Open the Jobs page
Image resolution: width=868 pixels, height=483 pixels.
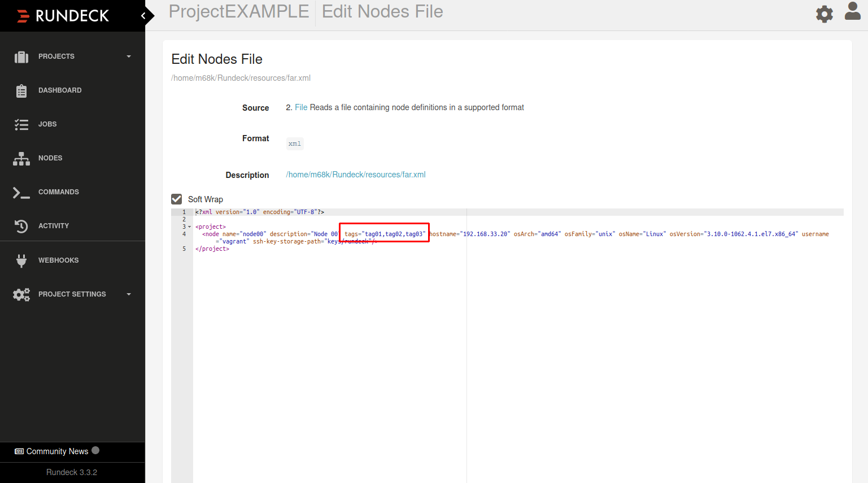[x=47, y=124]
